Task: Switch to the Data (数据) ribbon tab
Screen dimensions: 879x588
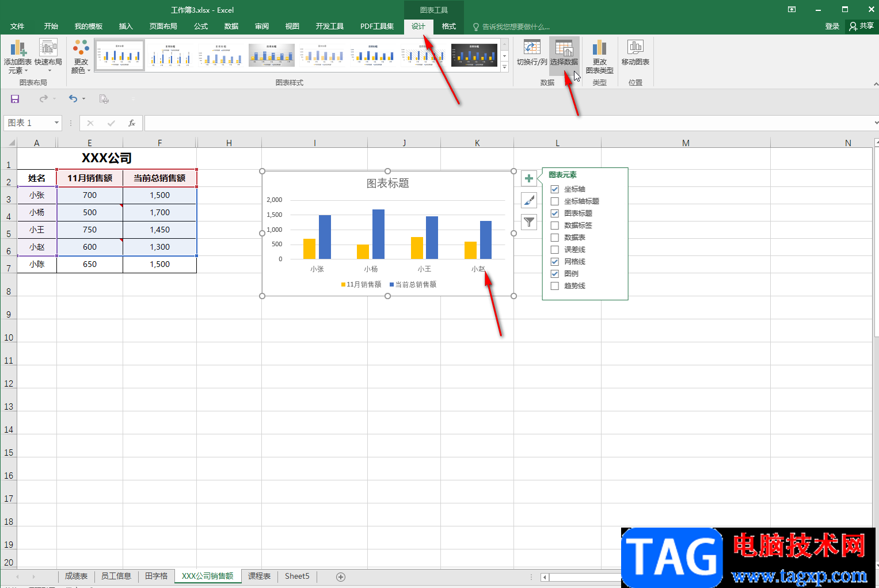Action: [x=231, y=26]
